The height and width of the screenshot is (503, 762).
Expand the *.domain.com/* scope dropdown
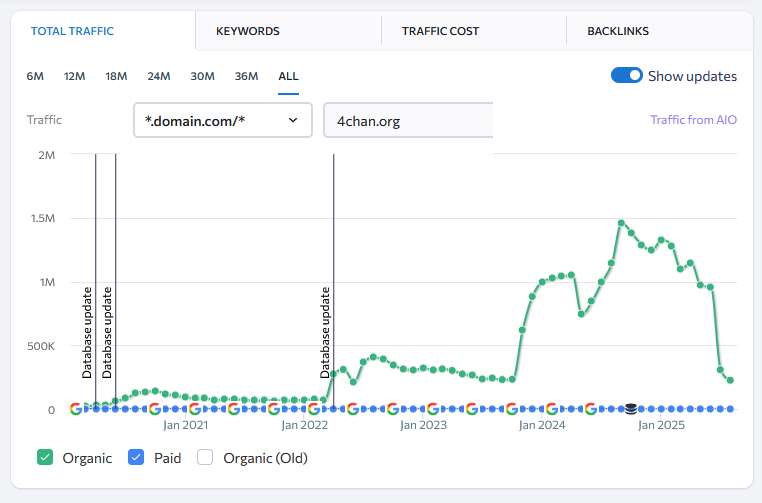pos(223,120)
